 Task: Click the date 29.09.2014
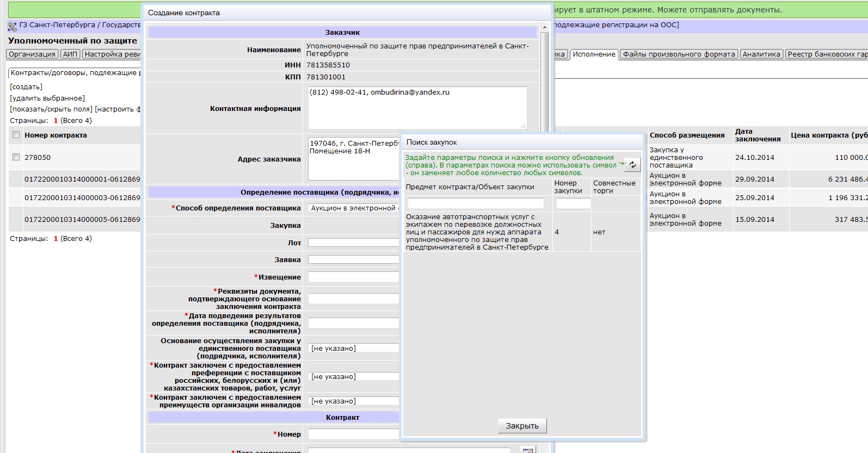coord(755,179)
